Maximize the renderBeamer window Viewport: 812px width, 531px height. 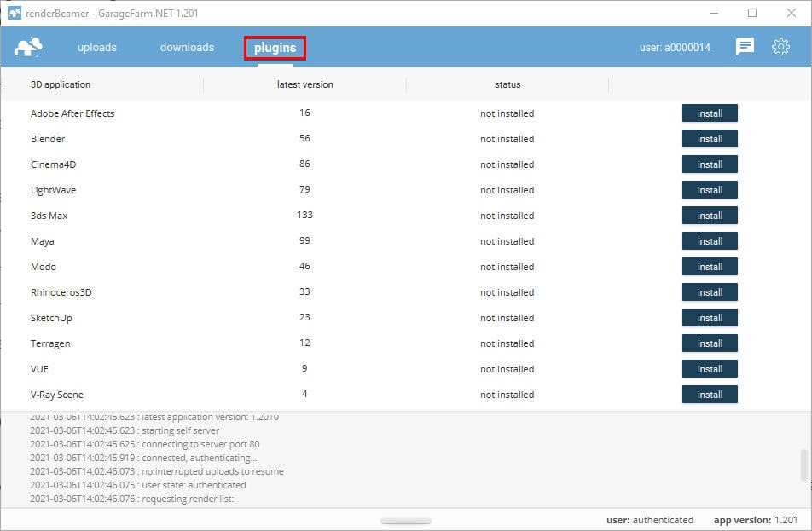click(x=752, y=13)
